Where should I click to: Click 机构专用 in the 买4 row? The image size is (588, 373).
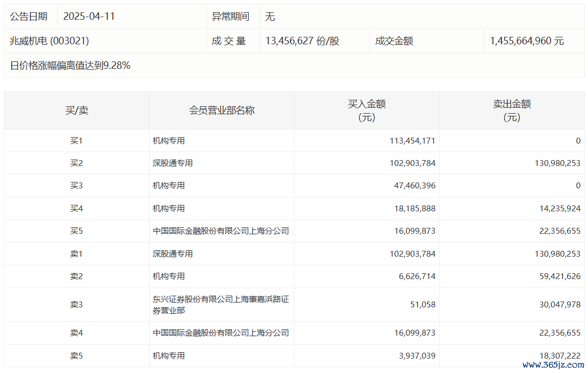(169, 209)
